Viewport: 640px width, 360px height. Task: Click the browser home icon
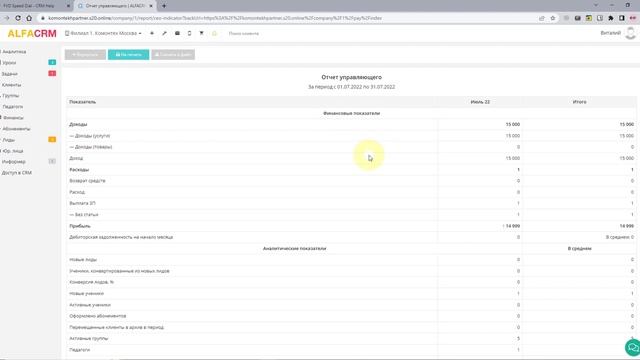click(x=29, y=18)
